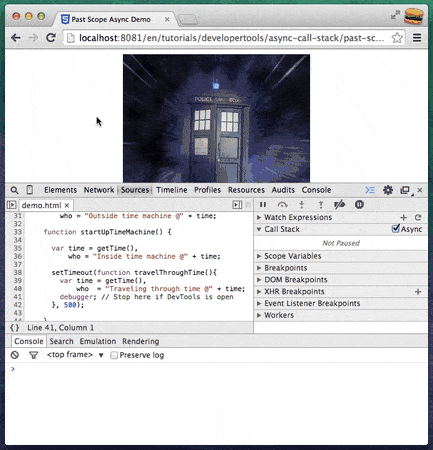Switch drawer to Emulation tab

(x=98, y=341)
